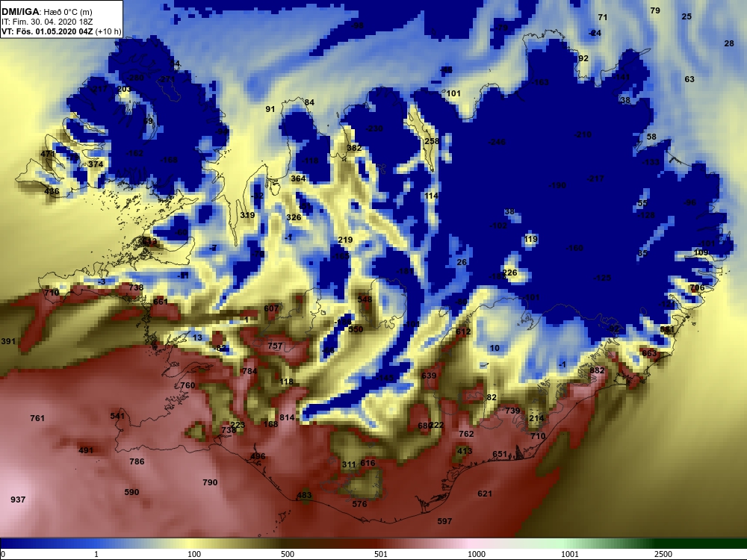Screen dimensions: 747x560
Task: Click the map value 382
Action: coord(354,148)
